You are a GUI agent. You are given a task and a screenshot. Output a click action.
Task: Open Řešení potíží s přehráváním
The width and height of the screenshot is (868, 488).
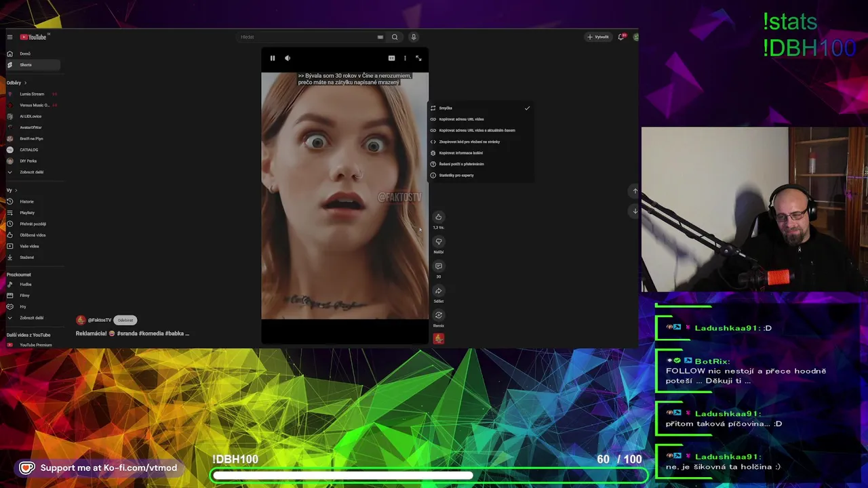click(x=481, y=164)
